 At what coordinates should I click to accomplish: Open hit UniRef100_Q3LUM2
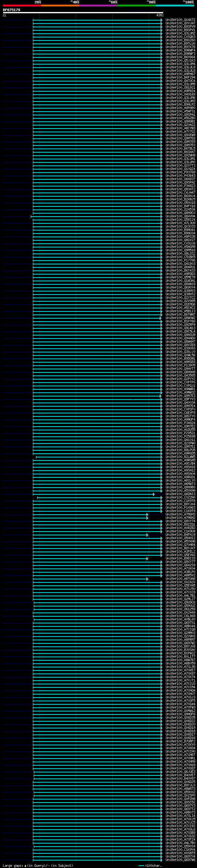pyautogui.click(x=180, y=33)
